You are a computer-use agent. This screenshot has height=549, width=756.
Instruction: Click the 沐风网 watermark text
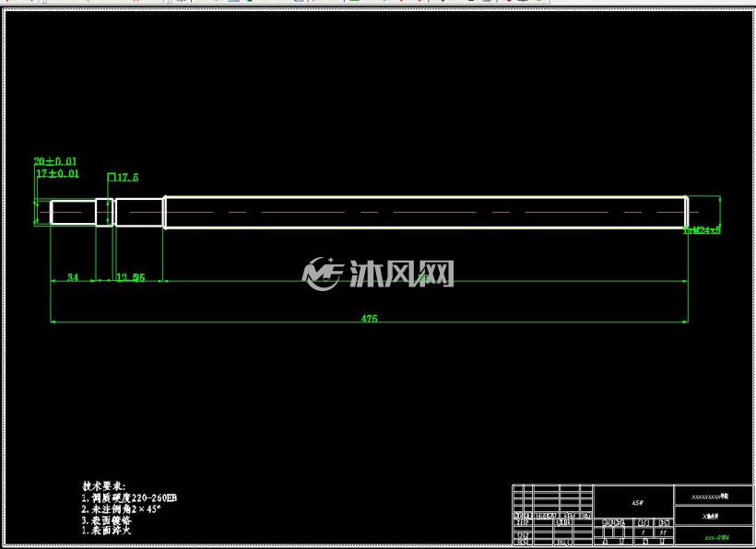[x=402, y=274]
